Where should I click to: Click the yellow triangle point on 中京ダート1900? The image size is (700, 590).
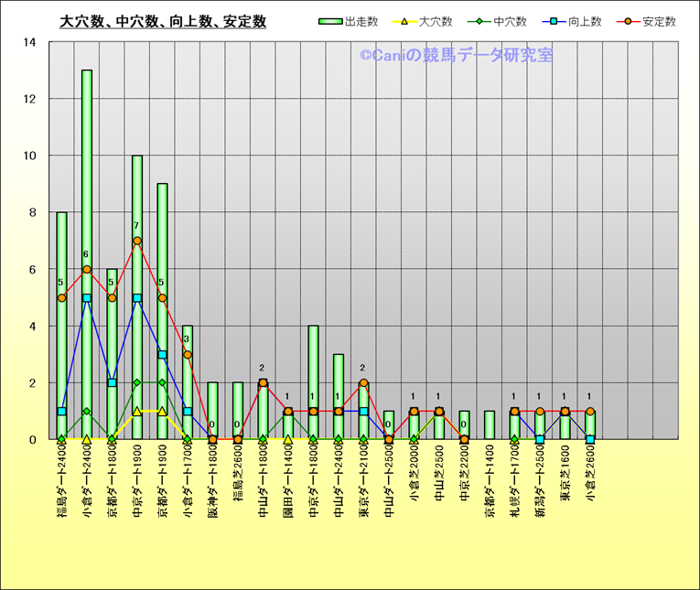(137, 411)
